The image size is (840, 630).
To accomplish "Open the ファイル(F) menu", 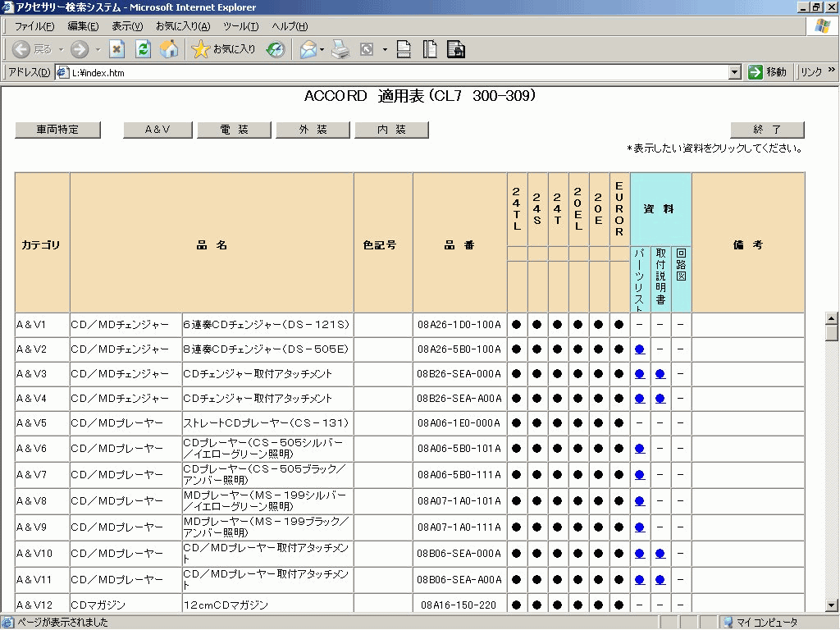I will (34, 26).
